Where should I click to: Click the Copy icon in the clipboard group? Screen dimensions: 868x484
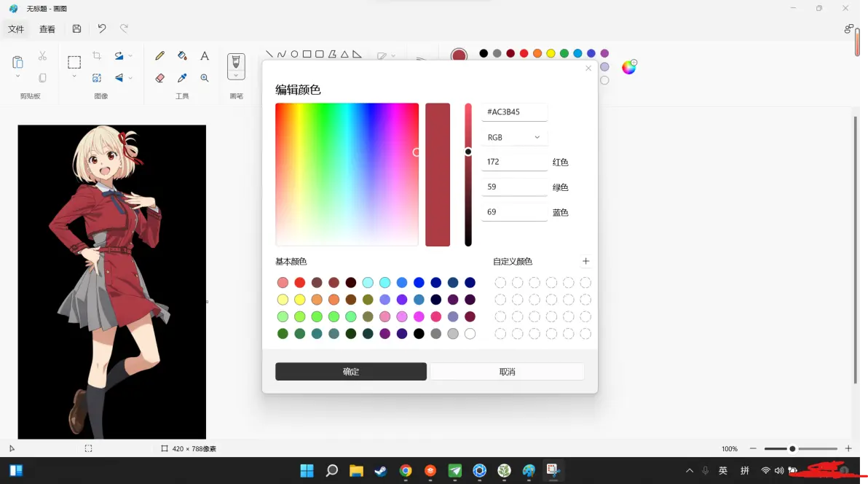click(42, 78)
